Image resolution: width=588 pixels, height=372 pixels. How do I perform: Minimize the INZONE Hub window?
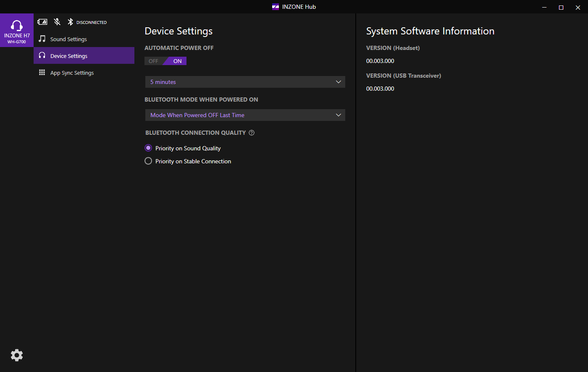point(544,7)
